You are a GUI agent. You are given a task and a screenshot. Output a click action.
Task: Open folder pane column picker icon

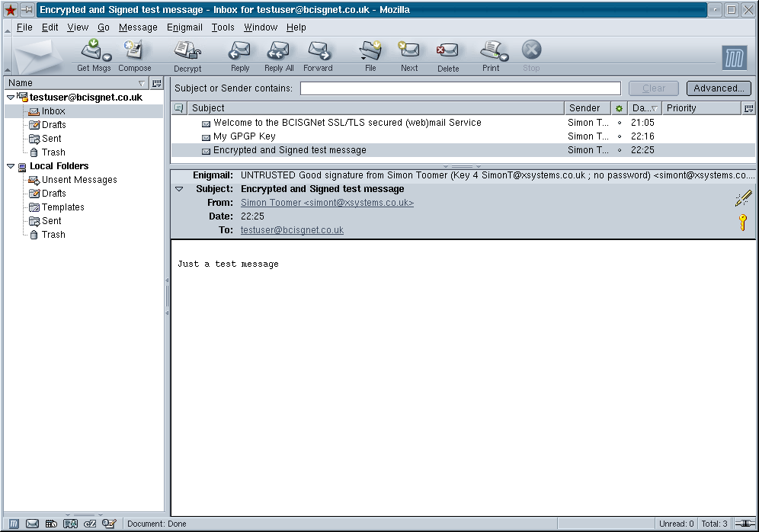pyautogui.click(x=156, y=83)
